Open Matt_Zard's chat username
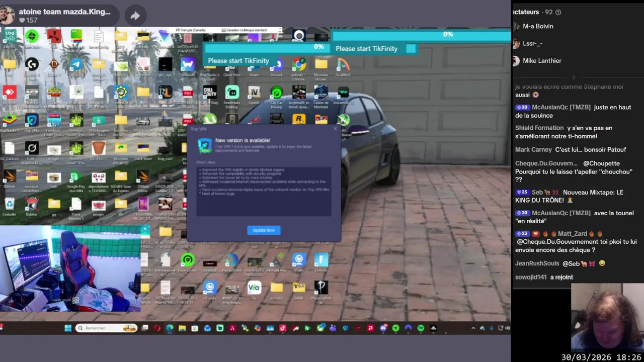The height and width of the screenshot is (362, 644). coord(573,233)
